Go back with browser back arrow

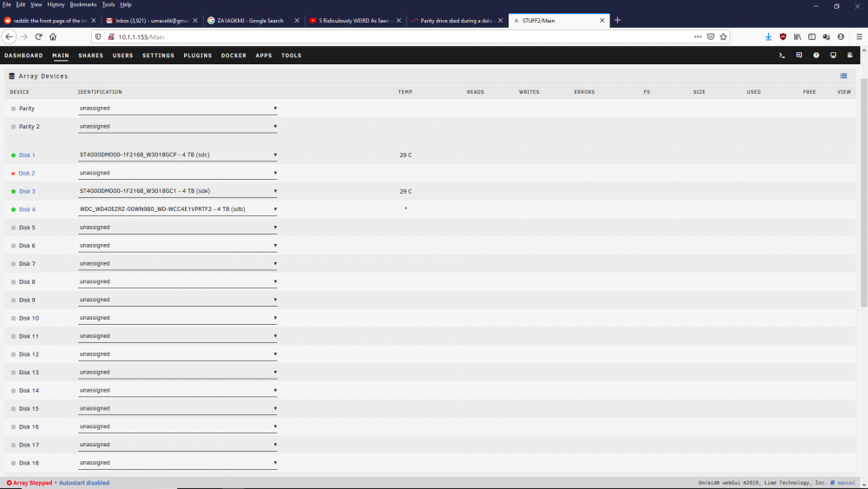coord(10,36)
